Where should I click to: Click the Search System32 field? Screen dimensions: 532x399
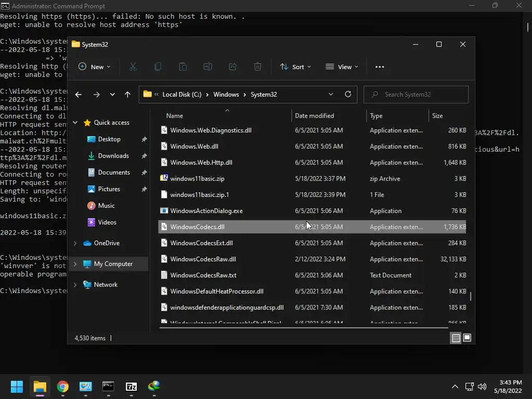pos(416,95)
